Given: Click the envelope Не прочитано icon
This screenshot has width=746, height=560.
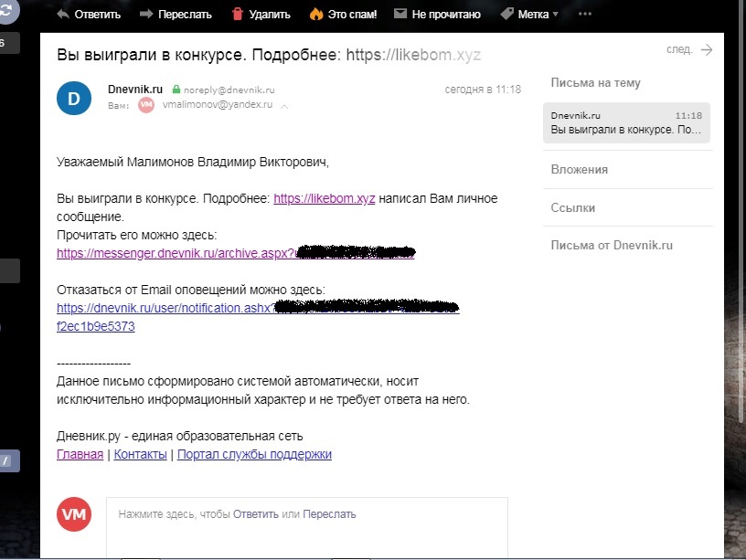Looking at the screenshot, I should point(400,14).
